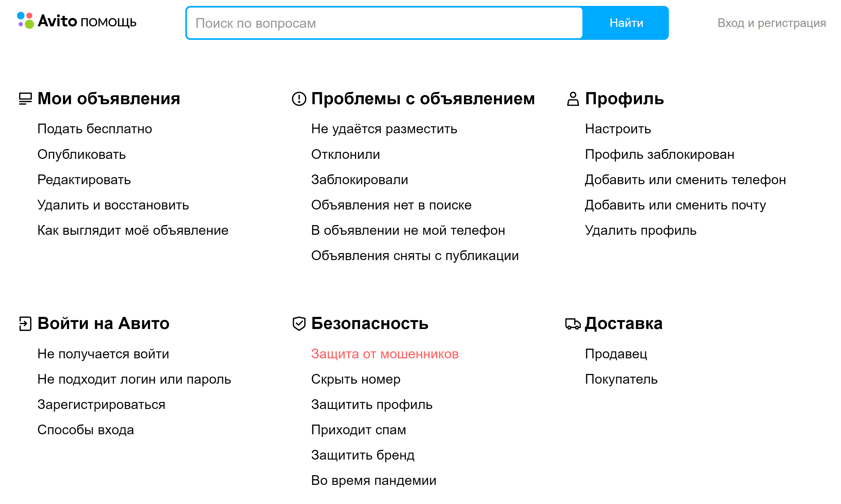
Task: Open Профиль заблокирован topic
Action: point(659,154)
